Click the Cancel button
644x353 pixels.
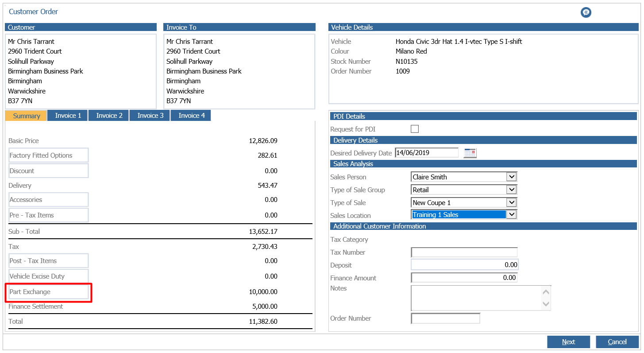[617, 342]
